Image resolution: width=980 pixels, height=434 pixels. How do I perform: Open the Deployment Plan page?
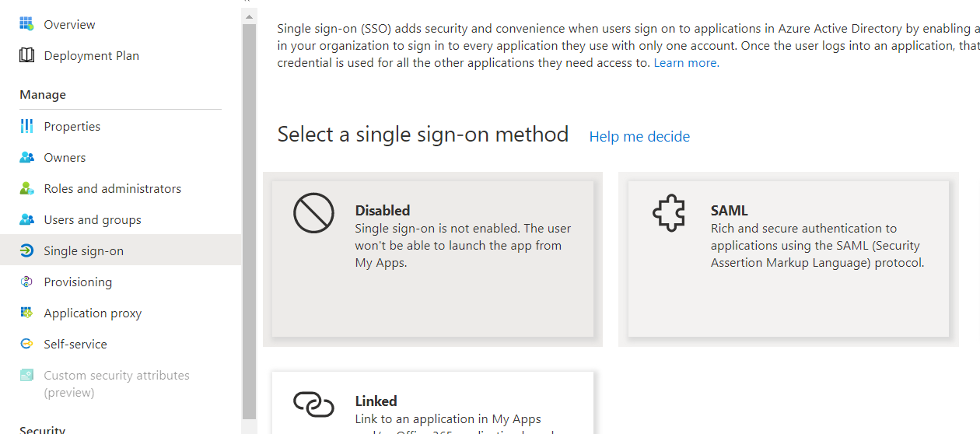coord(121,55)
